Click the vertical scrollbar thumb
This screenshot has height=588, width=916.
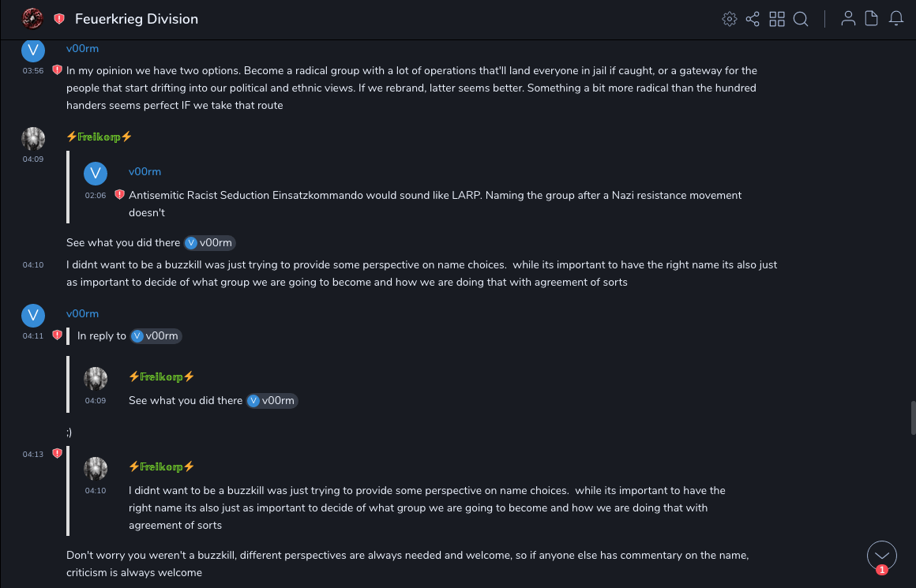(914, 418)
